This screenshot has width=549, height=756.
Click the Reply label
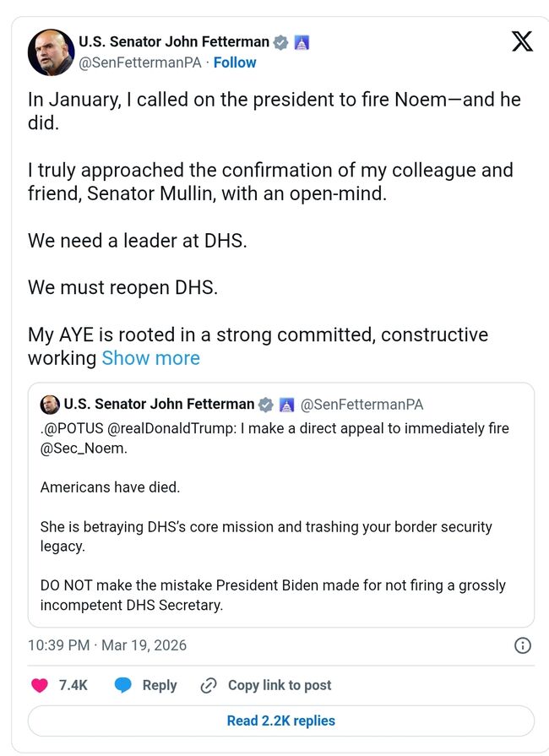click(160, 685)
